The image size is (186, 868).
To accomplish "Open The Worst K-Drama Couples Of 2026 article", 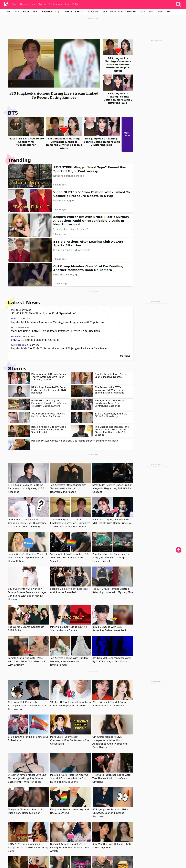I will (x=26, y=628).
